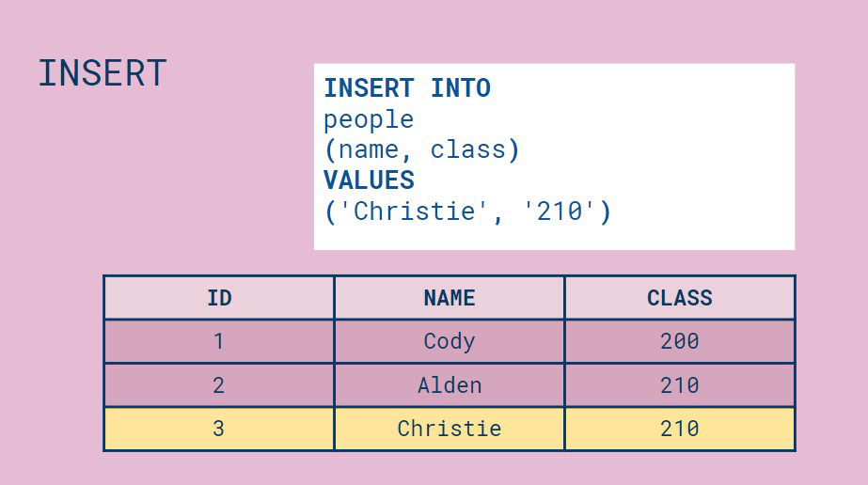The height and width of the screenshot is (485, 868).
Task: Select the cell with ID 2
Action: point(219,385)
